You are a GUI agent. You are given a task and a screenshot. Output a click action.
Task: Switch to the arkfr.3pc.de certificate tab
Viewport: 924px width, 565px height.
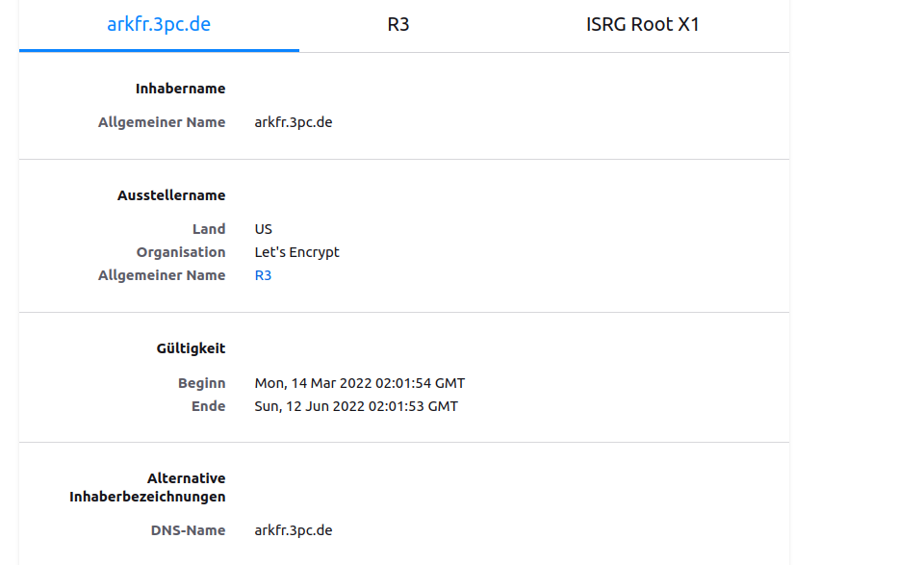click(x=159, y=25)
